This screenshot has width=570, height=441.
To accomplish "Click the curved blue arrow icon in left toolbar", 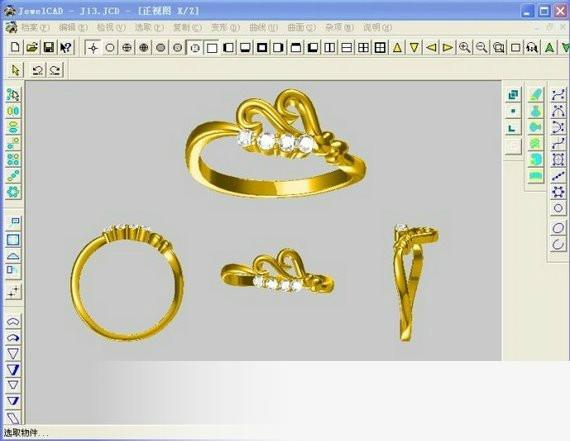I will [x=13, y=338].
